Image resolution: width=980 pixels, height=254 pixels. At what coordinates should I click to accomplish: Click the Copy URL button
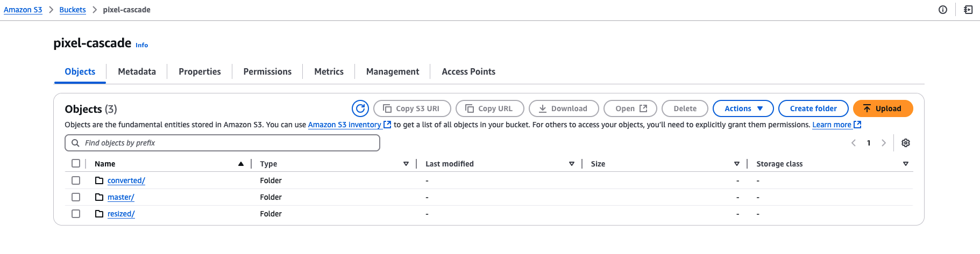pyautogui.click(x=490, y=108)
